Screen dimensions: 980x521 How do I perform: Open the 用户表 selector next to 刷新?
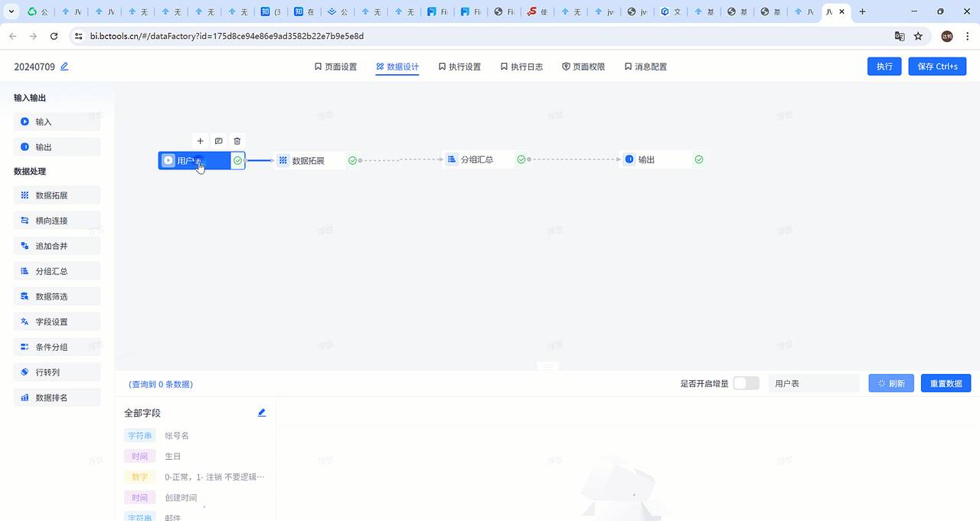click(x=814, y=382)
